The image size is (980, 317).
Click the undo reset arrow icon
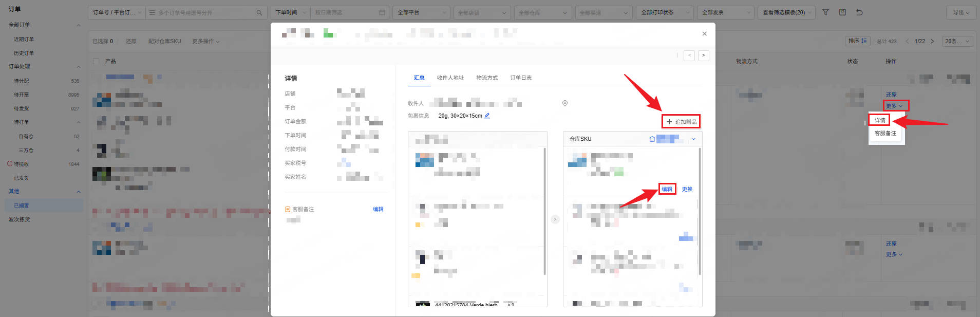[859, 12]
